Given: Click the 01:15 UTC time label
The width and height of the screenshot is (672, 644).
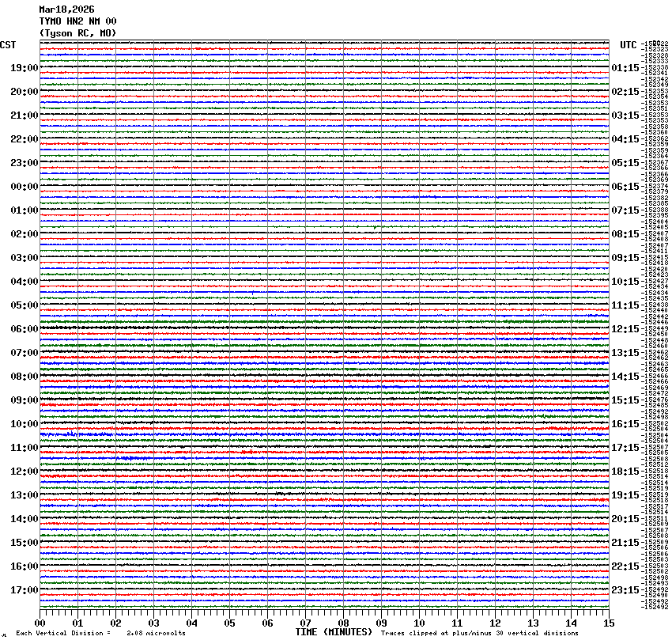Looking at the screenshot, I should [x=625, y=68].
